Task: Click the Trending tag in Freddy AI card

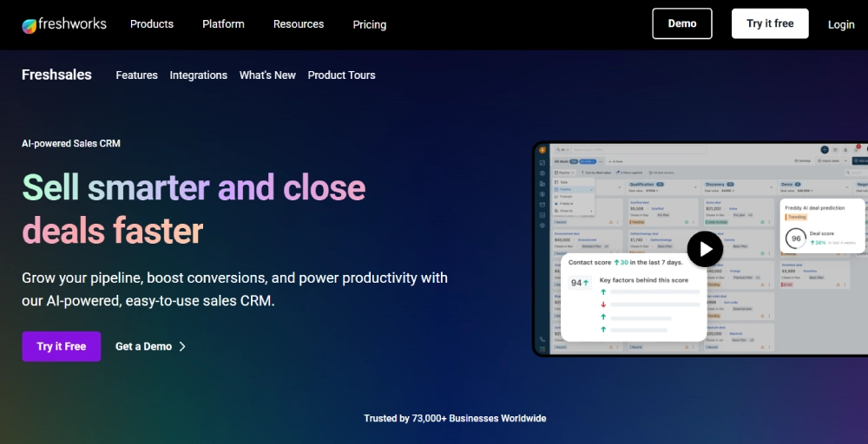Action: click(x=796, y=218)
